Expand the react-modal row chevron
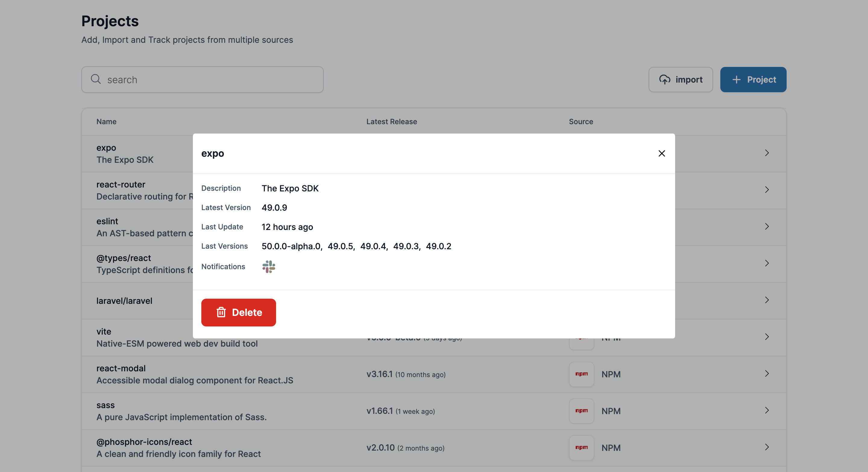Viewport: 868px width, 472px height. (x=766, y=373)
